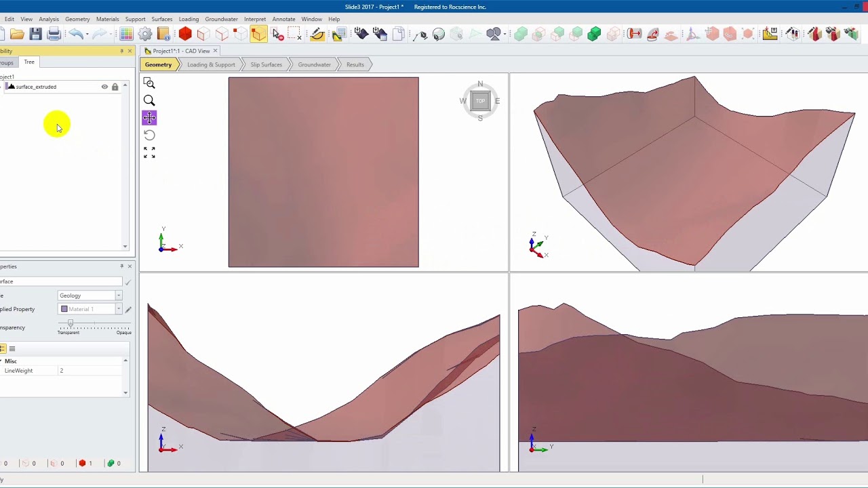Screen dimensions: 868x488
Task: Open the Geometry menu
Action: 77,19
